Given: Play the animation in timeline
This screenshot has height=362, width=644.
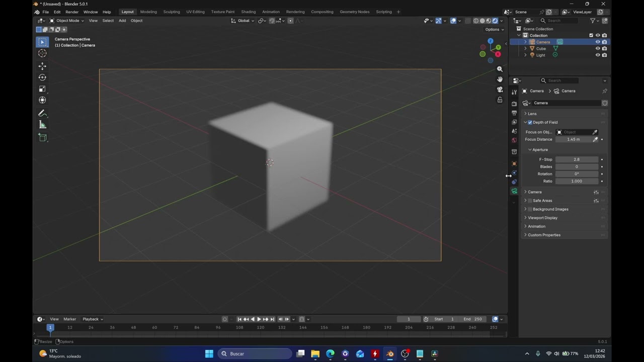Looking at the screenshot, I should pyautogui.click(x=259, y=319).
